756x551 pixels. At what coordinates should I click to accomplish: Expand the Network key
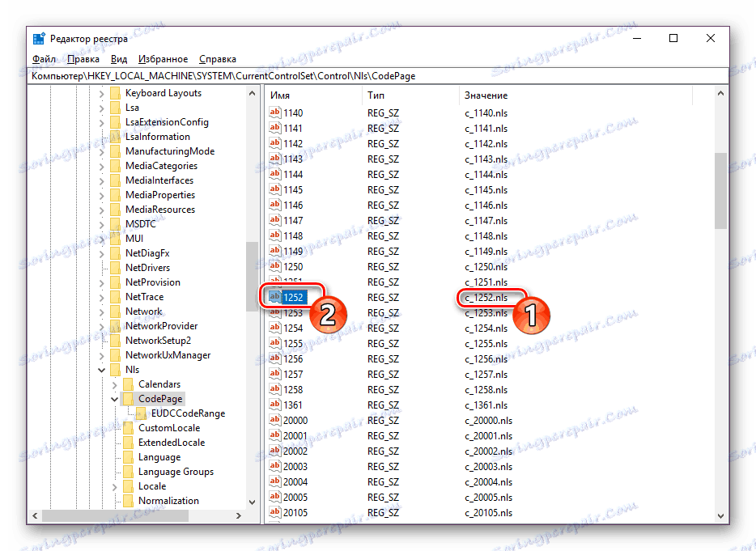click(x=102, y=312)
